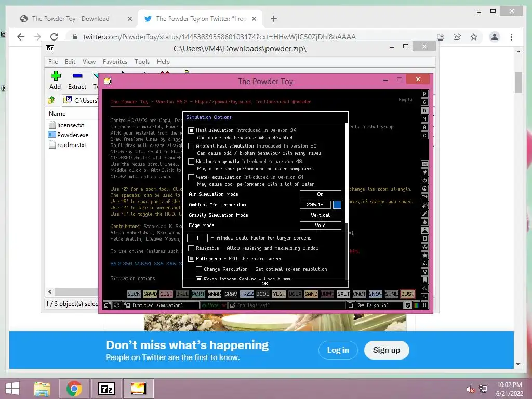
Task: Click the green Add icon in 7-Zip
Action: coord(55,76)
